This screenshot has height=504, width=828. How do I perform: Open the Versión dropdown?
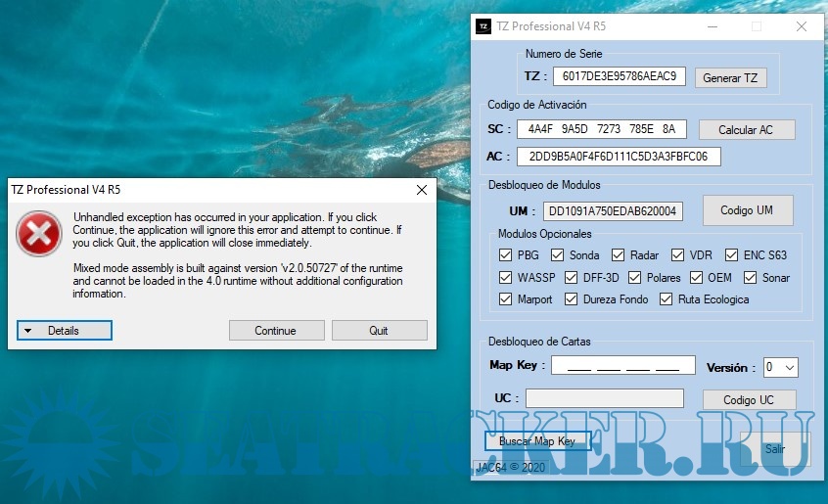pos(781,367)
